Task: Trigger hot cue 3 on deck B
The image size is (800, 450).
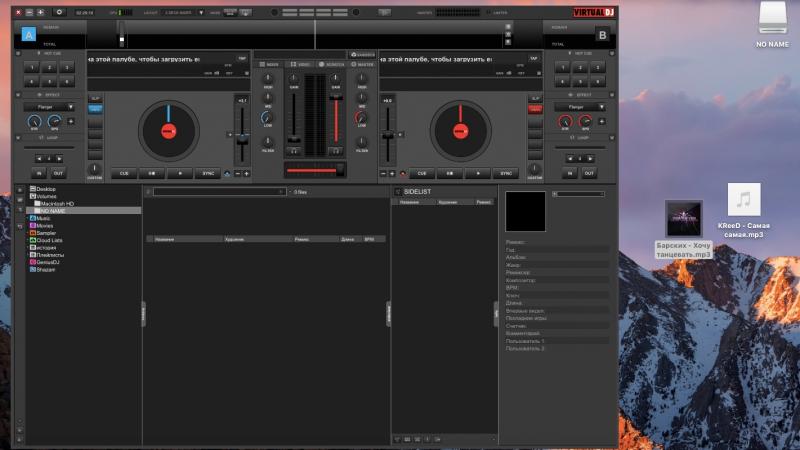Action: (x=597, y=67)
